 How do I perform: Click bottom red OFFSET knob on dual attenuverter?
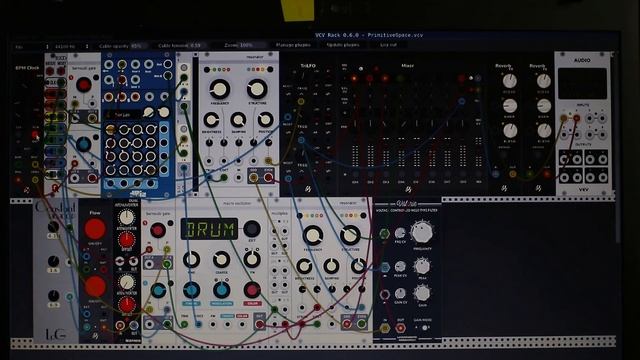127,304
